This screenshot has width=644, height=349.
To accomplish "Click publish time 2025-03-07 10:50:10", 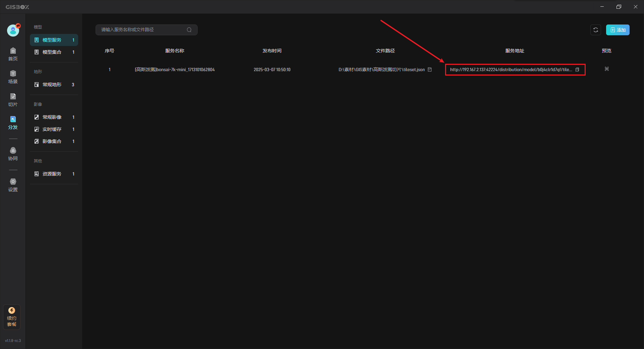I will click(272, 69).
